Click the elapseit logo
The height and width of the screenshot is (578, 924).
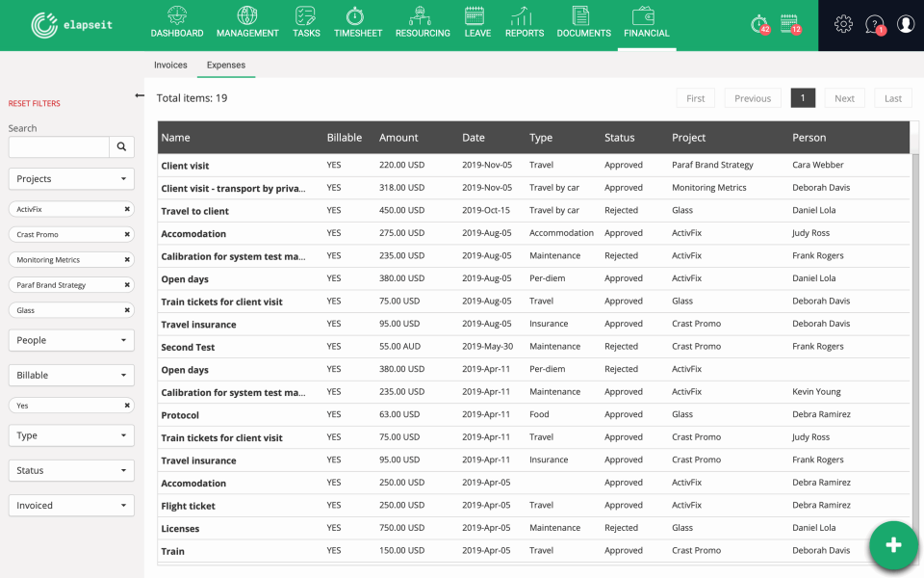click(72, 25)
